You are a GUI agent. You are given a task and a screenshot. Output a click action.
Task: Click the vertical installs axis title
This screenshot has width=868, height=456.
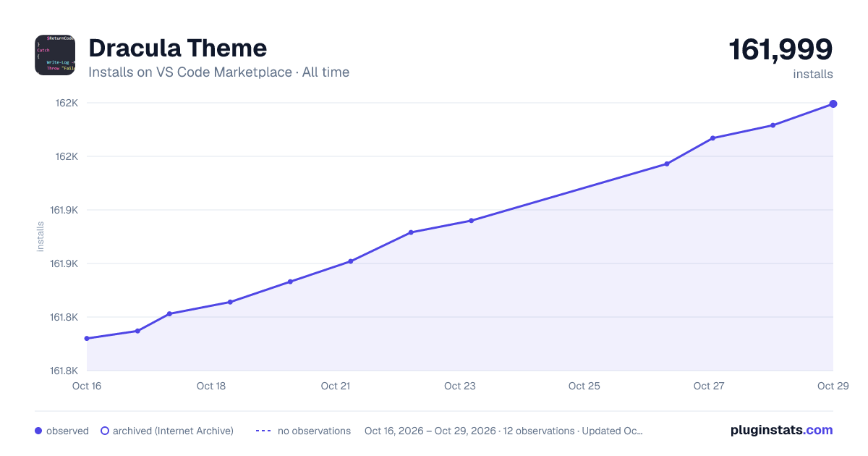[41, 237]
